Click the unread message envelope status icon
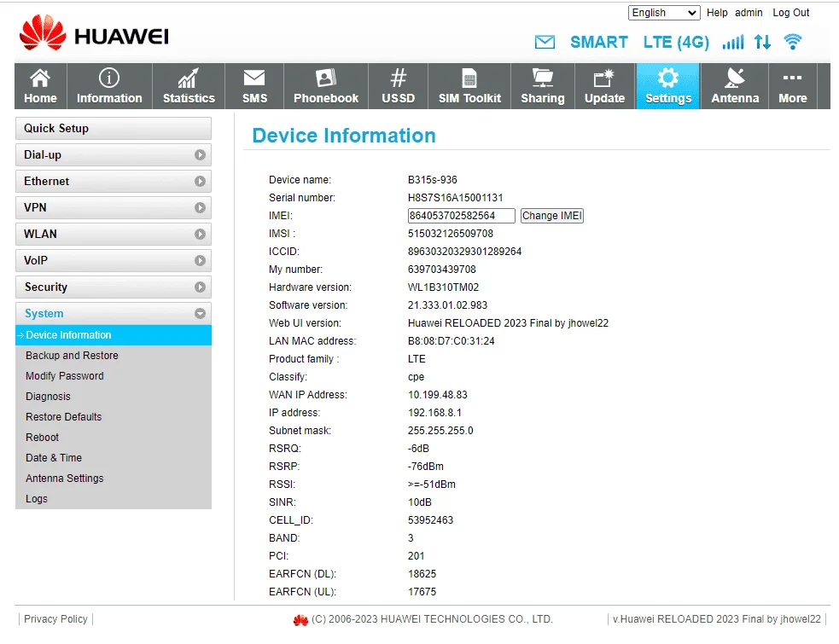The image size is (839, 644). click(545, 42)
